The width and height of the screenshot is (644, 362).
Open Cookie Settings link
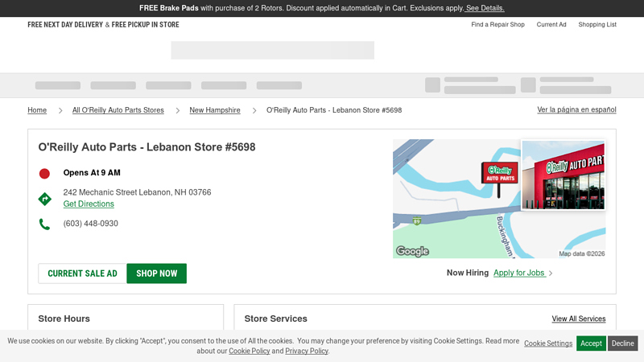[x=548, y=343]
